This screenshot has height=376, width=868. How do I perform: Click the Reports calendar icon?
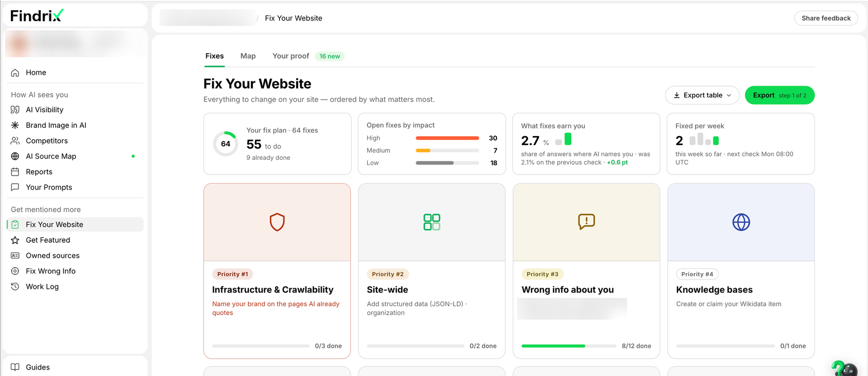[15, 172]
